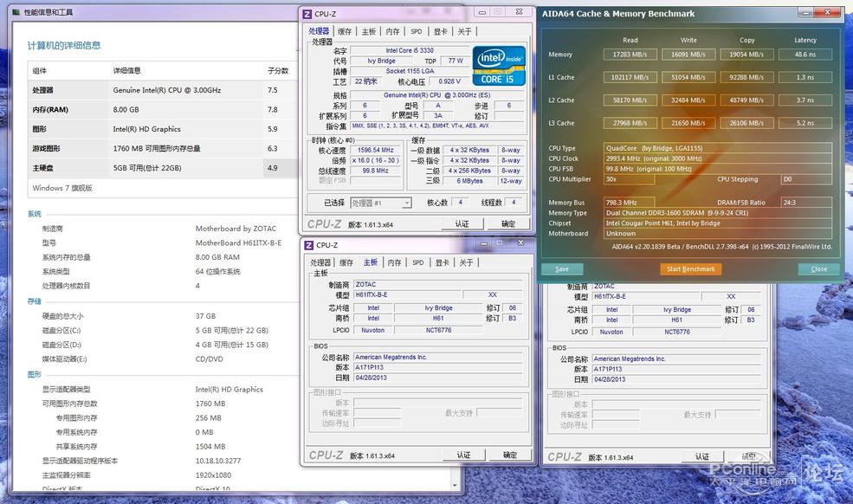The image size is (853, 504).
Task: Click the 核心电压 value 0.928 V
Action: [x=449, y=81]
